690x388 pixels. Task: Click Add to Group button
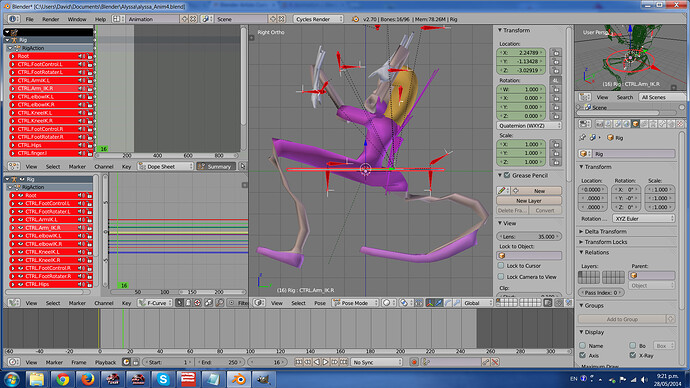[x=622, y=319]
